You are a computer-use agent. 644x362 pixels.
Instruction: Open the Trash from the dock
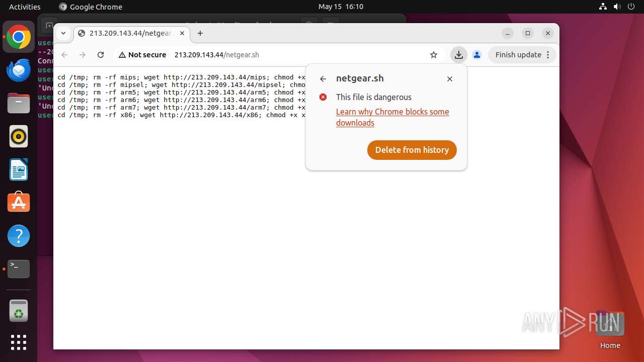click(19, 311)
